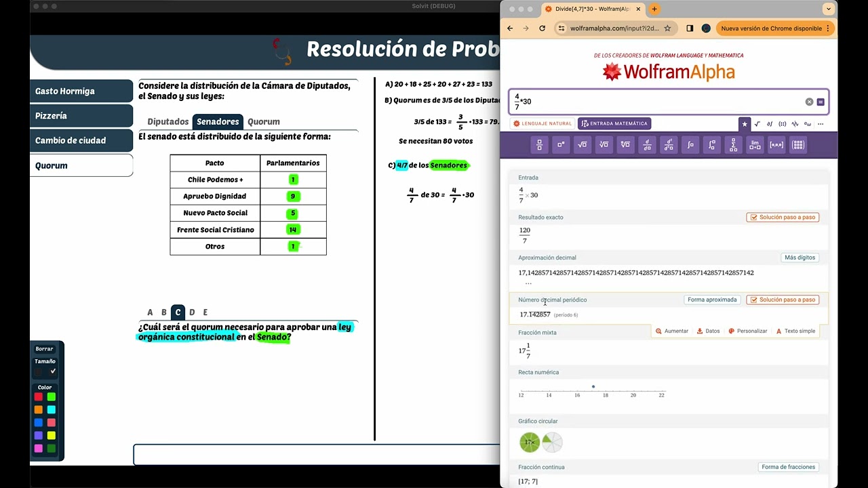This screenshot has height=488, width=868.
Task: Select question A
Action: click(x=150, y=312)
